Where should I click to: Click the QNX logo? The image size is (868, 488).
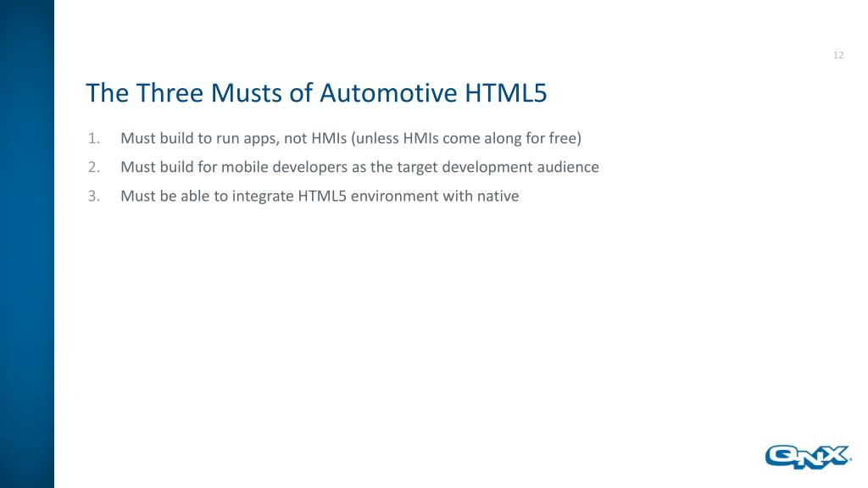click(x=808, y=457)
